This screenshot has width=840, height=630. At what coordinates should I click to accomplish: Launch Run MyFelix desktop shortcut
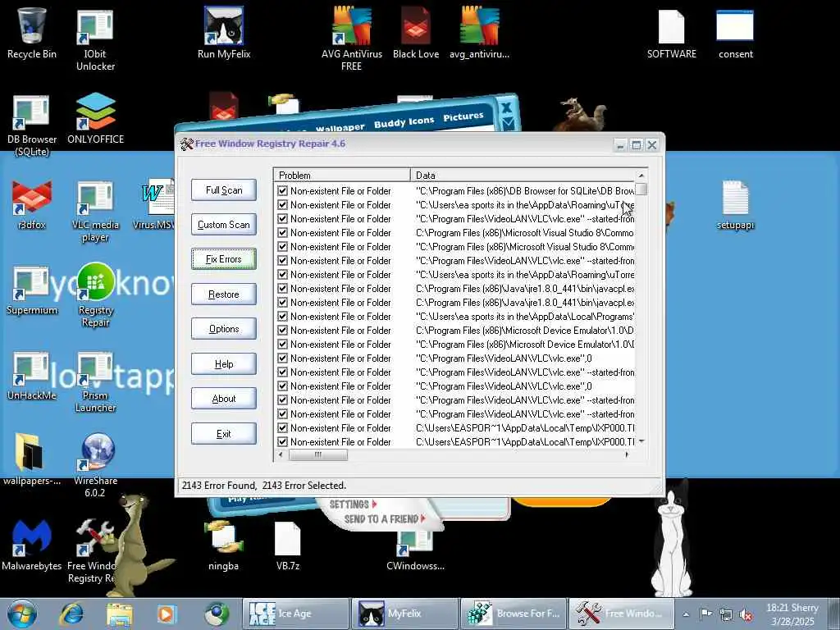pos(224,33)
